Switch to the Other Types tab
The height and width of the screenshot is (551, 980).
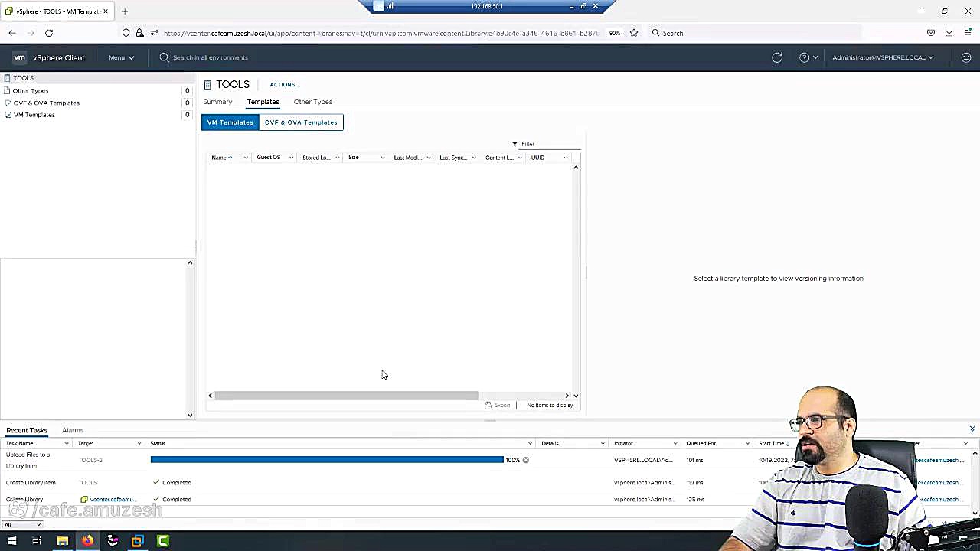312,102
